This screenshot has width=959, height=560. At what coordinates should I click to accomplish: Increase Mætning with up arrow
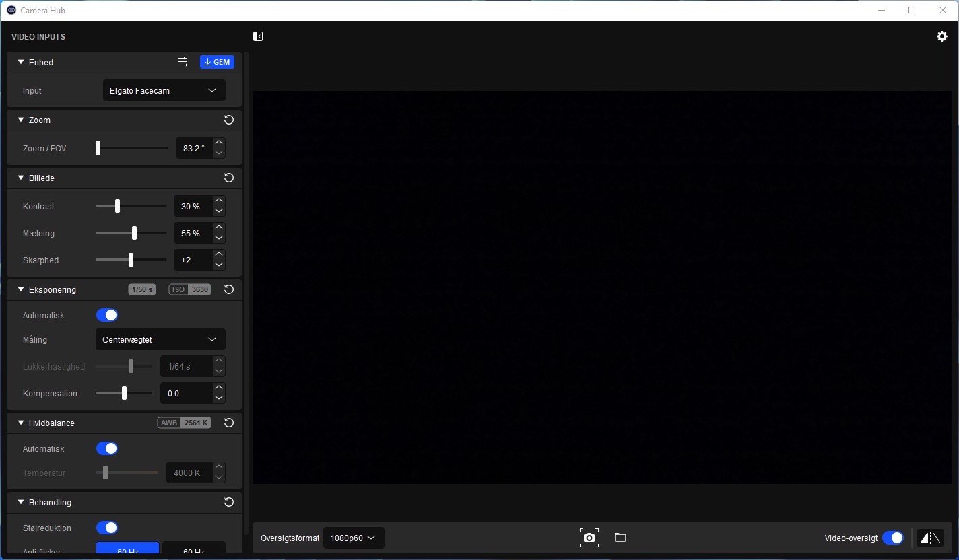click(219, 228)
